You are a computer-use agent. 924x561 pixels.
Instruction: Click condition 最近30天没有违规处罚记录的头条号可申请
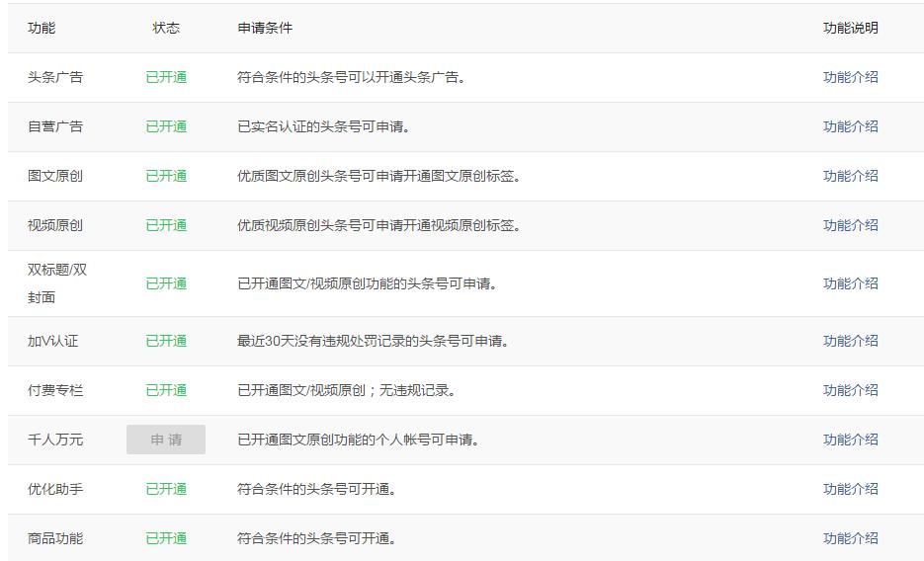pyautogui.click(x=373, y=341)
